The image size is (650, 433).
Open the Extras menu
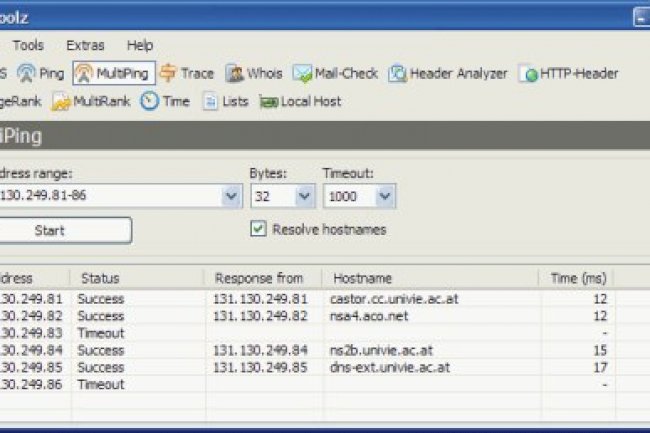[85, 45]
